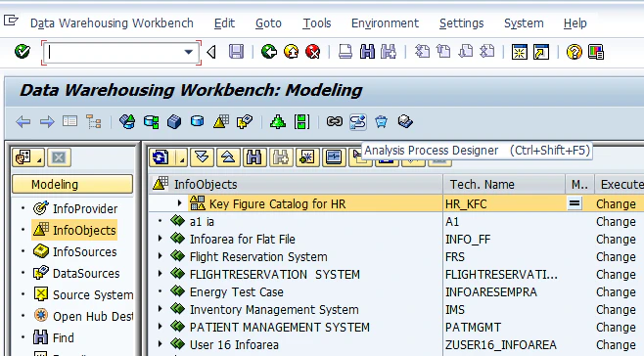Open the Data Warehousing Workbench menu
Screen dimensions: 644x356
click(112, 23)
